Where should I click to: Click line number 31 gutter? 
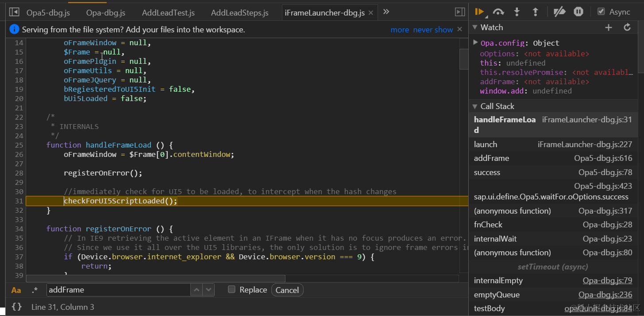coord(19,201)
